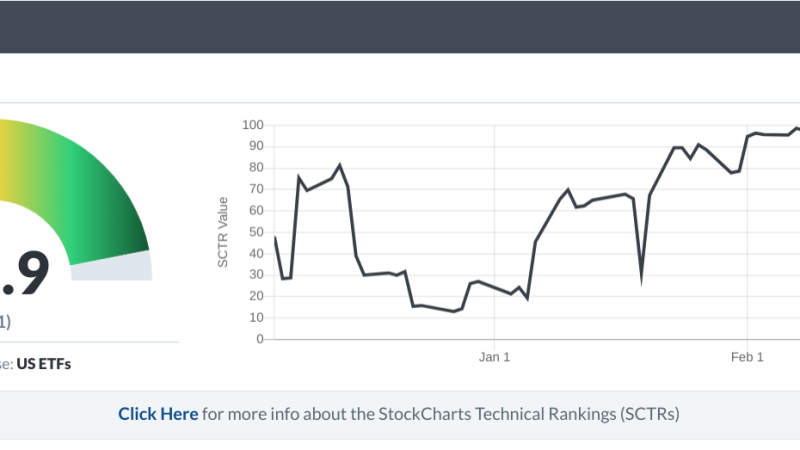The width and height of the screenshot is (800, 450).
Task: Click the chart line's leftmost starting point
Action: [274, 236]
